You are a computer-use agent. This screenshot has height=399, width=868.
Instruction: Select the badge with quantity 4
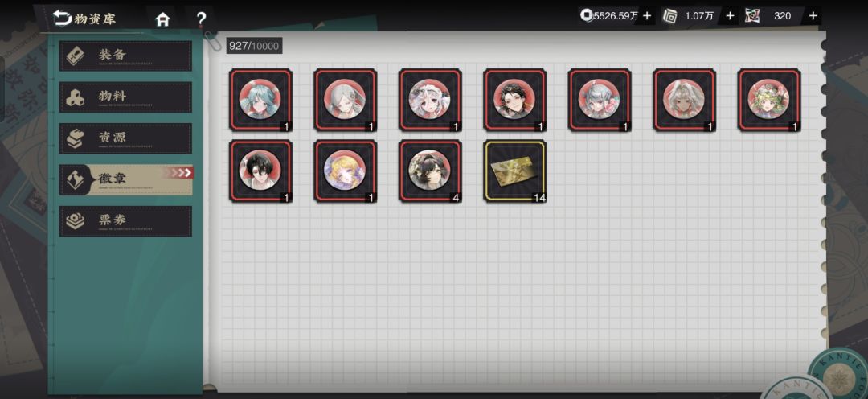pyautogui.click(x=430, y=171)
